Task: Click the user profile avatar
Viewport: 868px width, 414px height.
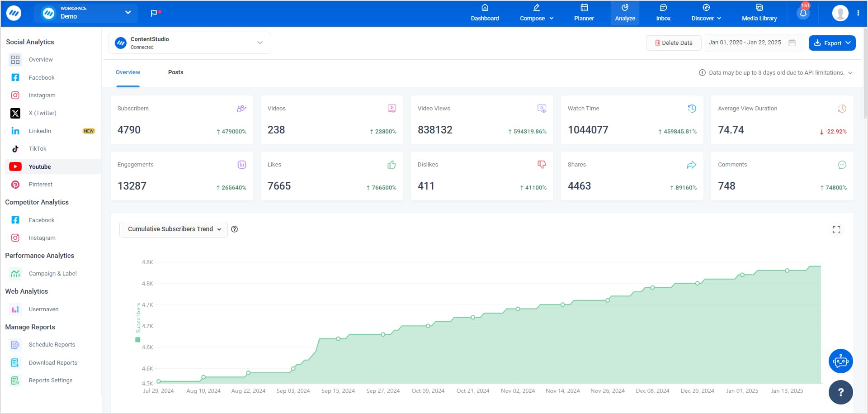Action: [840, 13]
